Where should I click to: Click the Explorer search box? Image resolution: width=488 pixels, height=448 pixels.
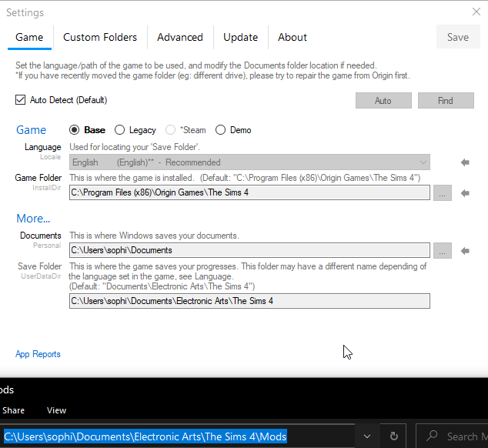click(x=453, y=436)
